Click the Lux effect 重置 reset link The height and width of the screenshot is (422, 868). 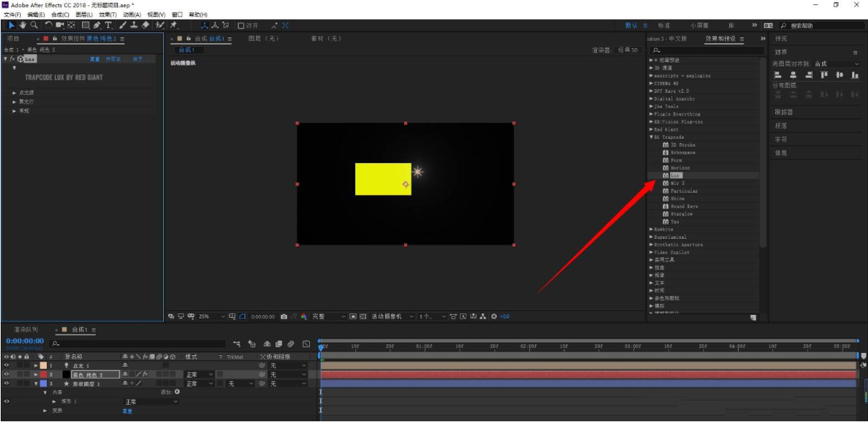(94, 59)
